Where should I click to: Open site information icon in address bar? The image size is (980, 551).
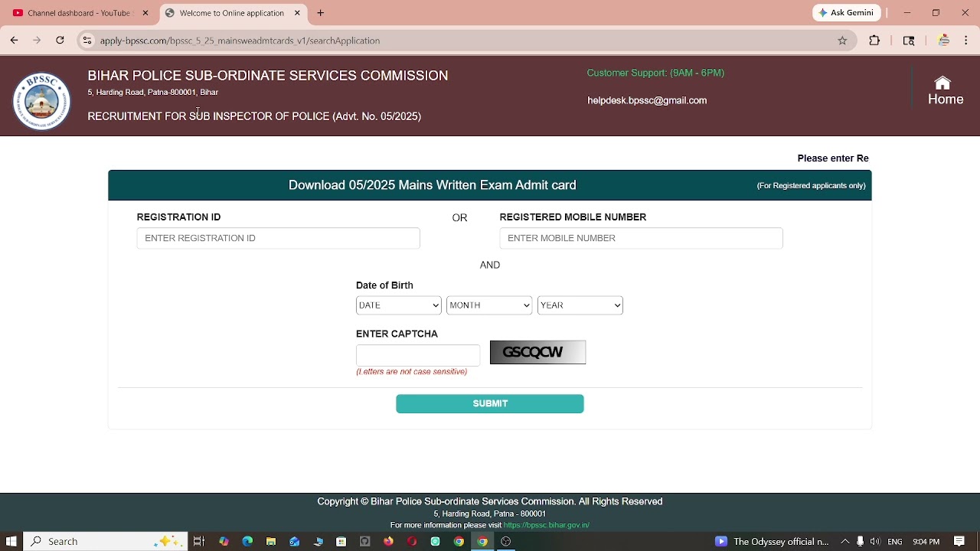pyautogui.click(x=87, y=41)
